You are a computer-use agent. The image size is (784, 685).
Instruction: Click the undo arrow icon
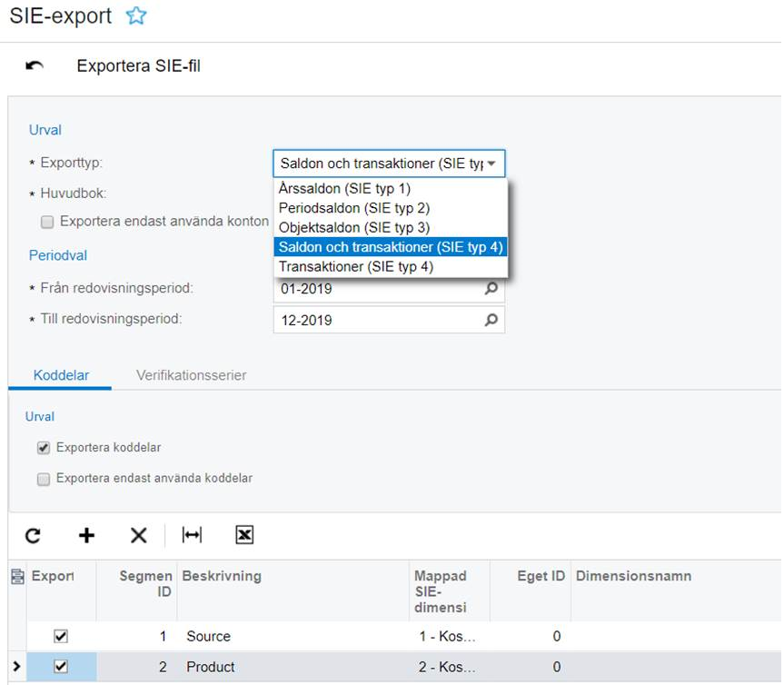pyautogui.click(x=35, y=66)
